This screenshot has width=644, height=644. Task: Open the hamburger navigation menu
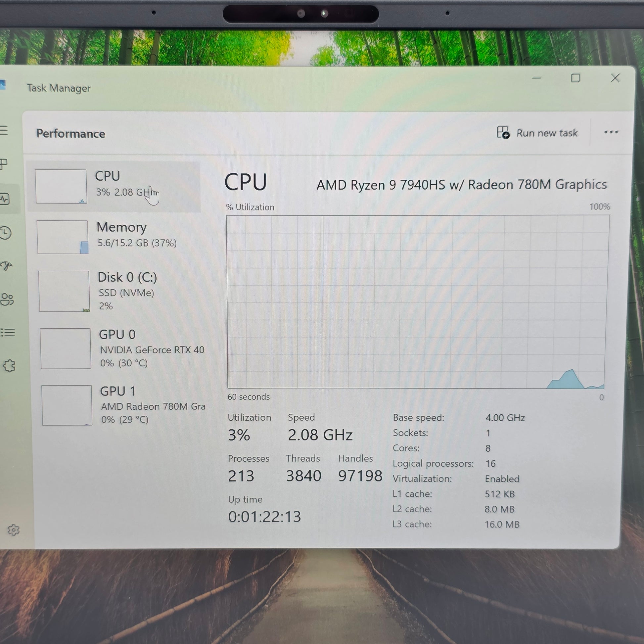pyautogui.click(x=4, y=130)
